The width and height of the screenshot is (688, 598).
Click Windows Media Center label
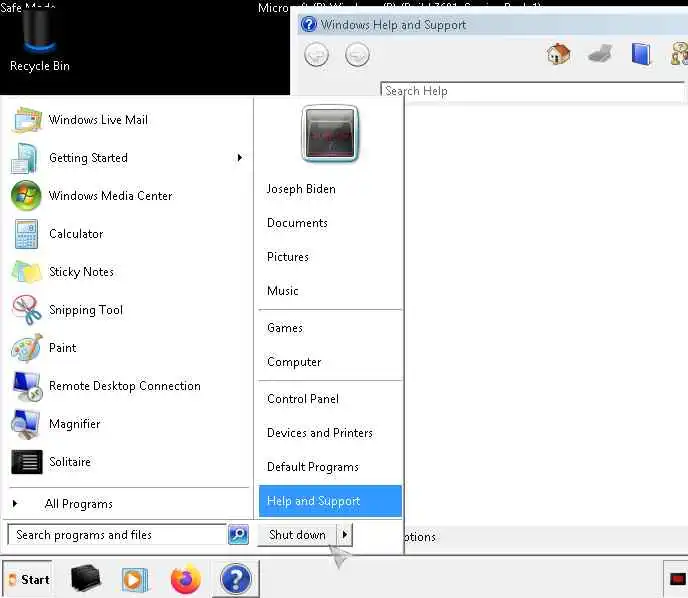click(110, 196)
